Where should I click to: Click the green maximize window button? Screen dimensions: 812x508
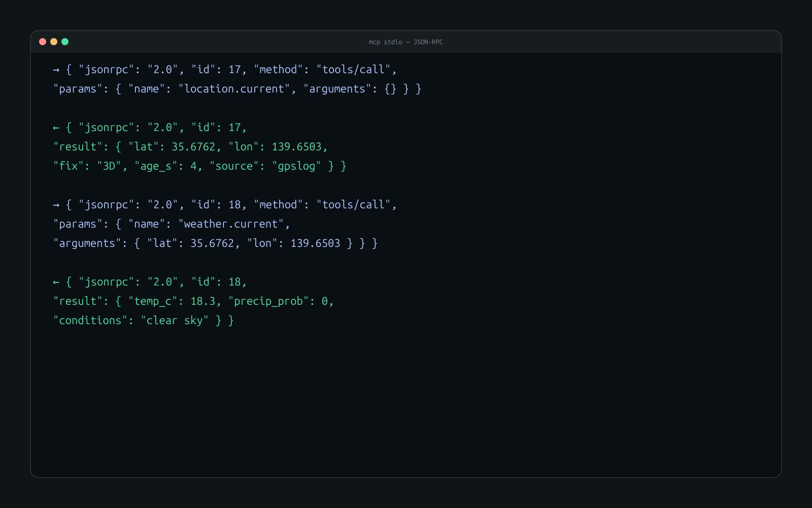click(65, 42)
